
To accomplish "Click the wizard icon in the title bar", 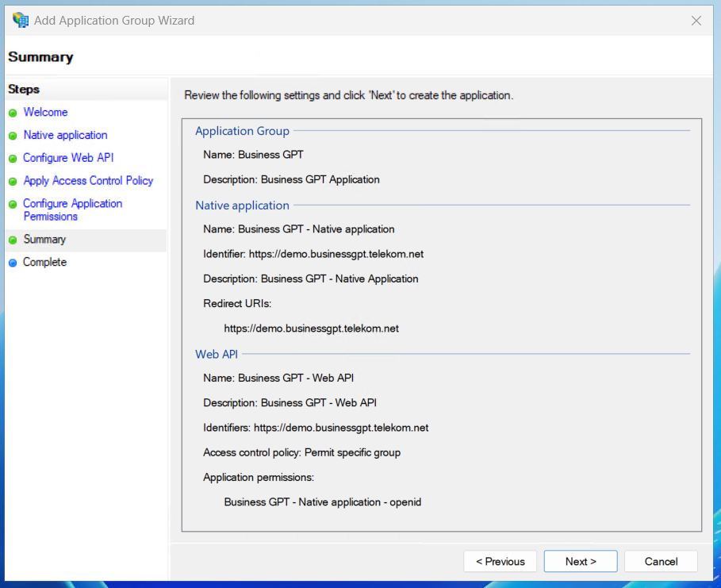I will tap(21, 20).
